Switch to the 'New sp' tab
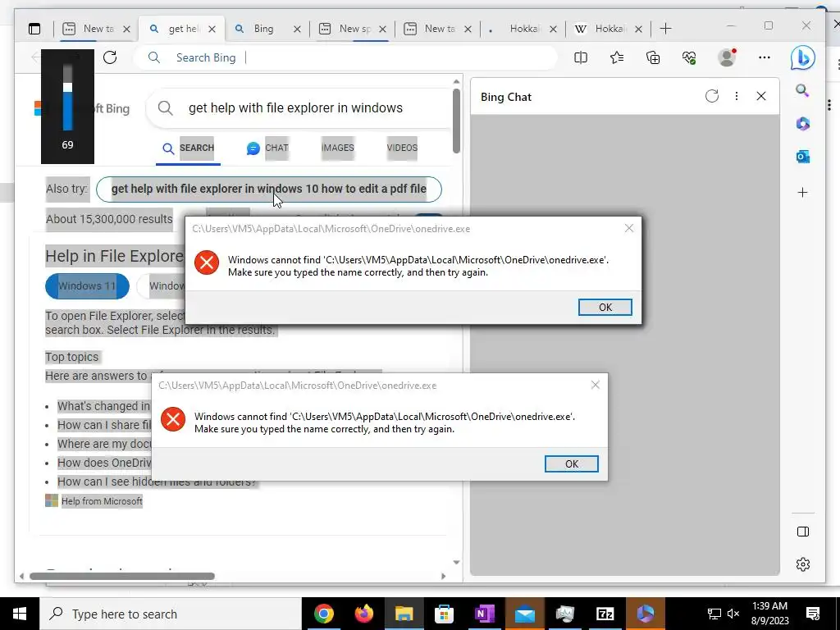The width and height of the screenshot is (840, 630). point(353,29)
